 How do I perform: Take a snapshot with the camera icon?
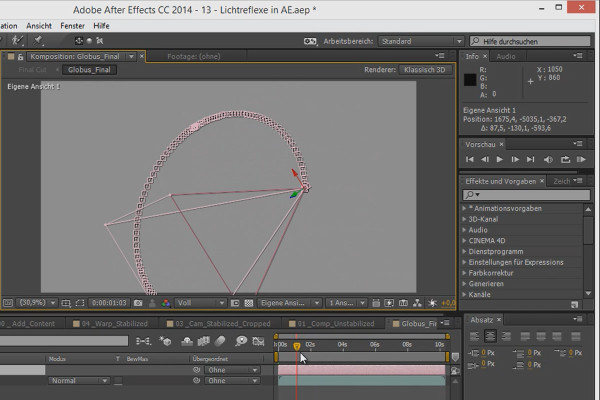[x=138, y=303]
